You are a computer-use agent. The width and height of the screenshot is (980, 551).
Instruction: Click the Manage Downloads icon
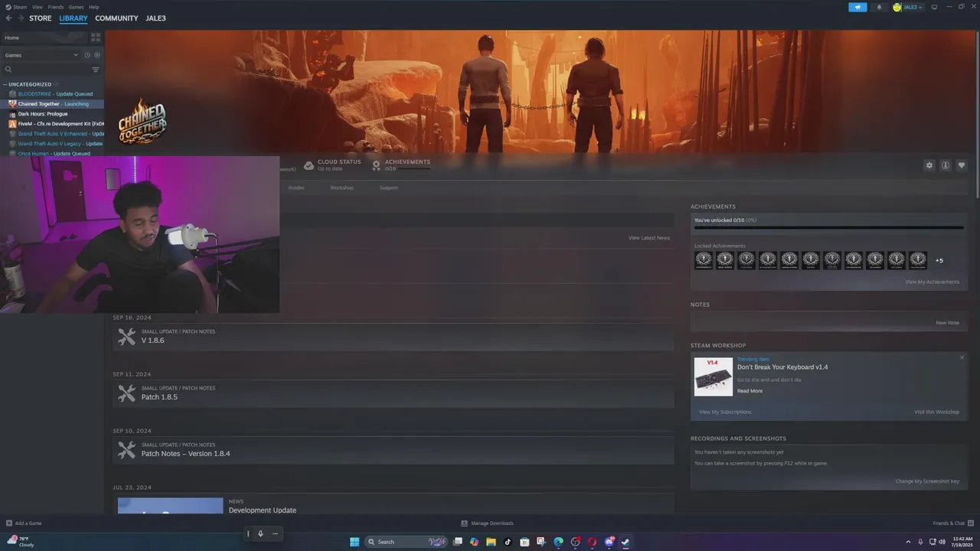point(464,523)
